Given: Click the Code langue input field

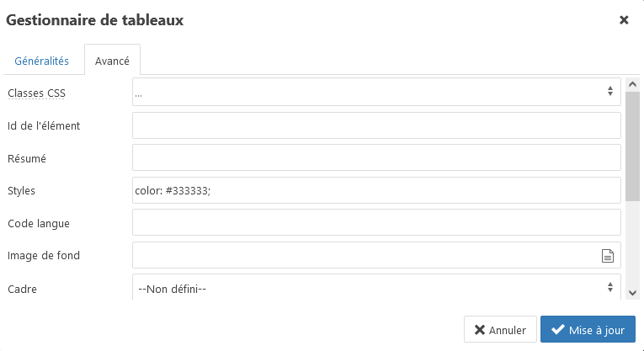Looking at the screenshot, I should [x=376, y=222].
